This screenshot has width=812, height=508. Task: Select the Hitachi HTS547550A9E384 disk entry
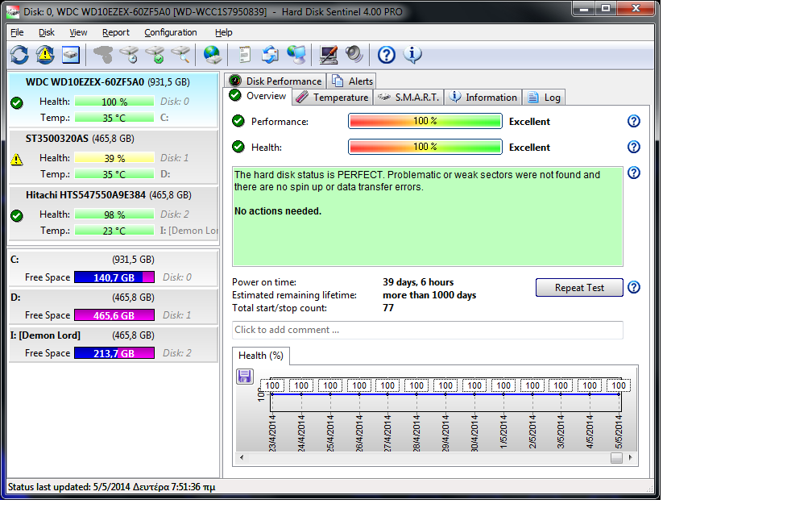tap(114, 213)
